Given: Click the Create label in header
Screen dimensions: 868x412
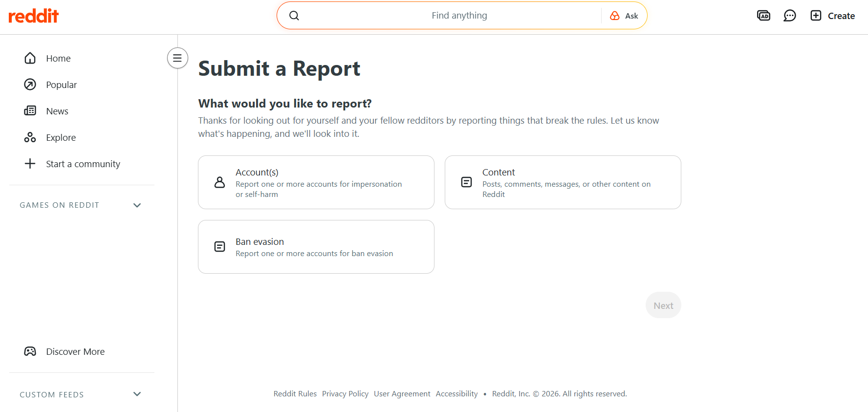Looking at the screenshot, I should pos(841,16).
